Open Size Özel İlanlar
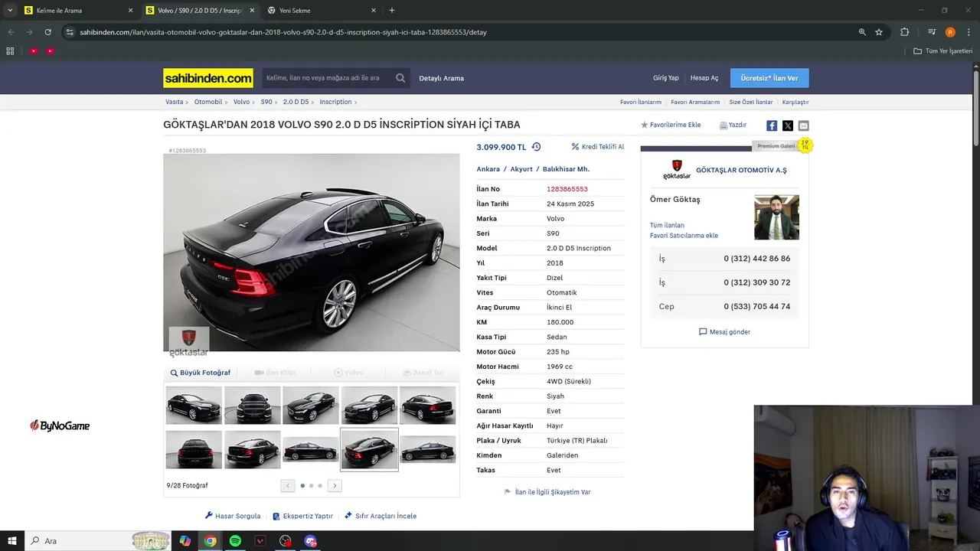The height and width of the screenshot is (551, 980). click(751, 102)
